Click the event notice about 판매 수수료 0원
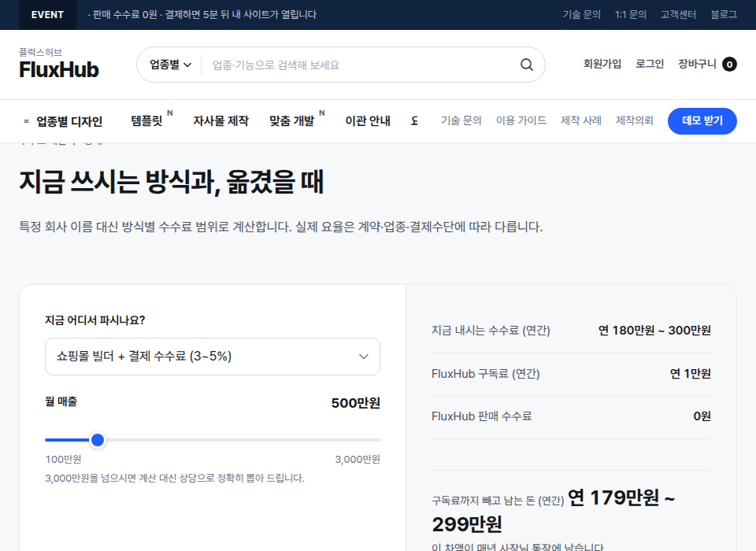The image size is (756, 551). [x=202, y=15]
